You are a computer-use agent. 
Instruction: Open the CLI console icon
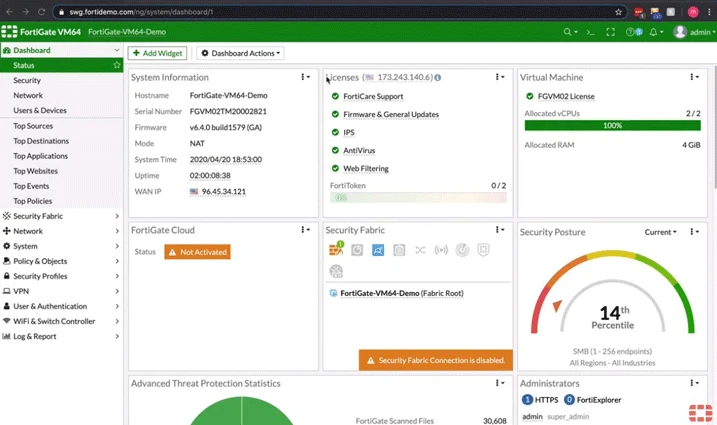point(590,32)
